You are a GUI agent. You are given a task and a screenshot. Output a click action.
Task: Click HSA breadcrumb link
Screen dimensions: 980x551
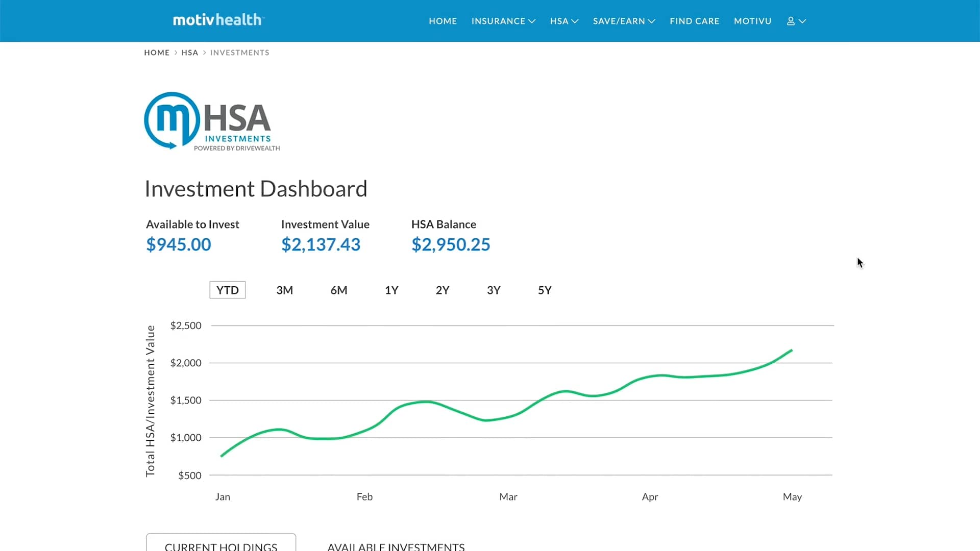pyautogui.click(x=189, y=53)
